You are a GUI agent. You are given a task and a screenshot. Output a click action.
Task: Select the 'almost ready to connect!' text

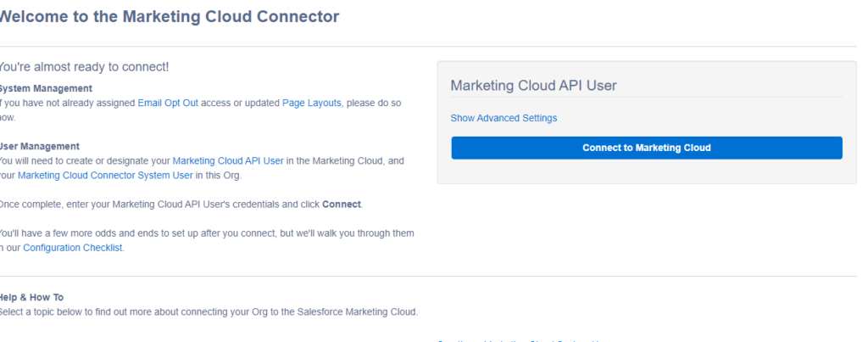[84, 67]
